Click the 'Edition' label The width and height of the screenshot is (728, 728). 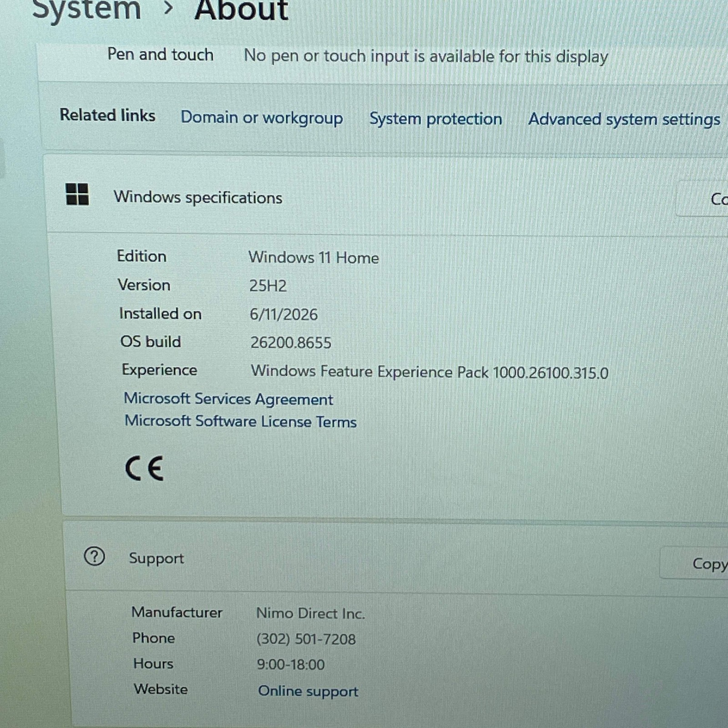(142, 256)
